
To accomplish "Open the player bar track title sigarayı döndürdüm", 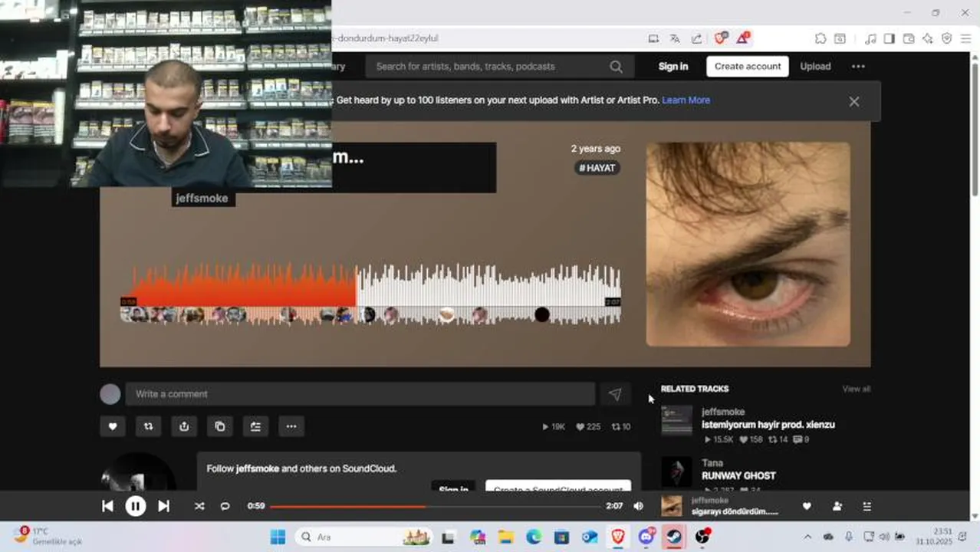I will click(x=735, y=512).
